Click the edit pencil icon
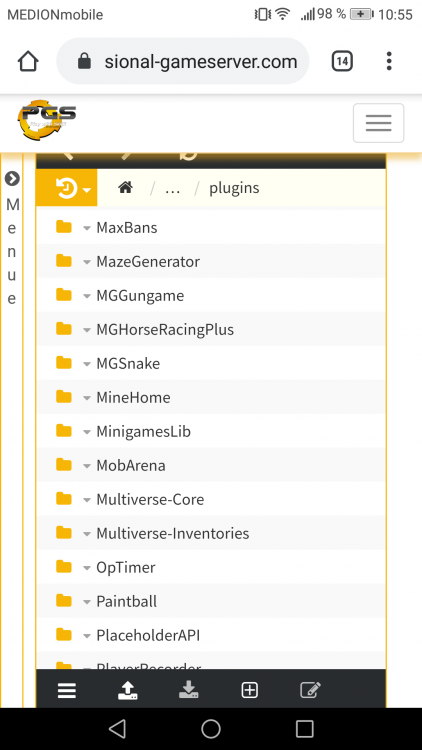 click(310, 690)
